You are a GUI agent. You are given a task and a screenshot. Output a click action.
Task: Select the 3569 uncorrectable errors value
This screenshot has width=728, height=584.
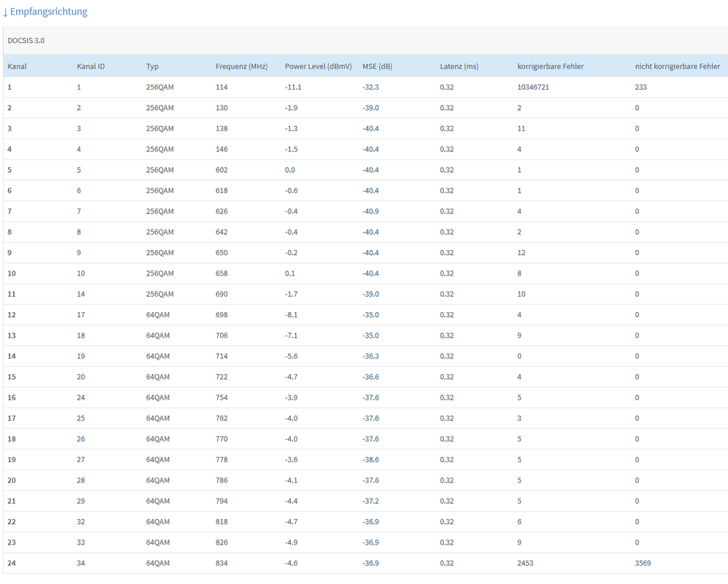coord(643,563)
